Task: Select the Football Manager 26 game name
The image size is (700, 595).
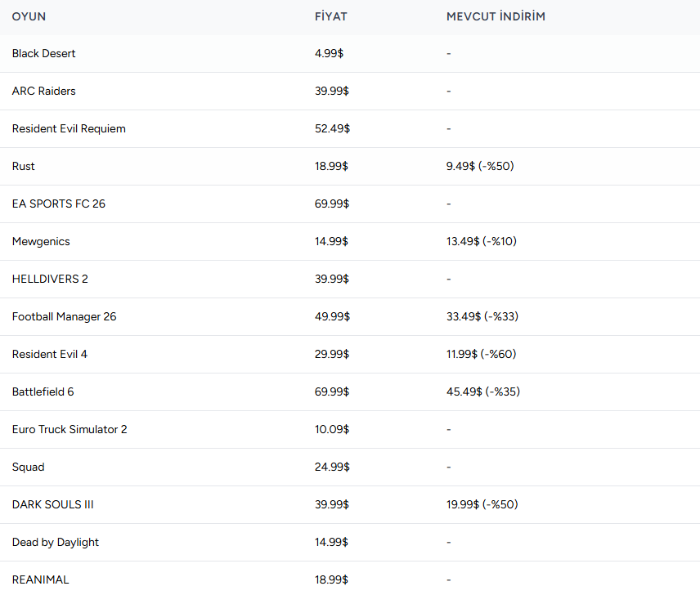Action: click(64, 316)
